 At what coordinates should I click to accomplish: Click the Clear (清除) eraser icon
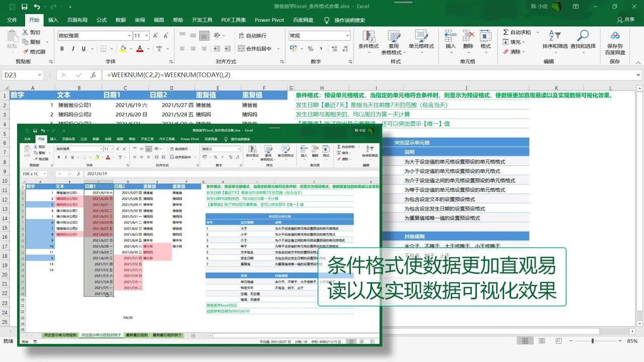[x=506, y=52]
